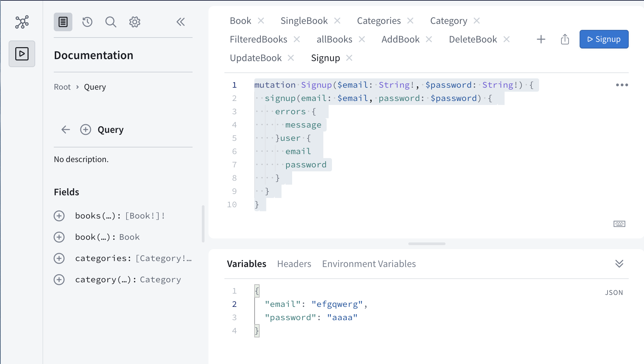Image resolution: width=644 pixels, height=364 pixels.
Task: Open the Environment Variables tab
Action: click(x=369, y=264)
